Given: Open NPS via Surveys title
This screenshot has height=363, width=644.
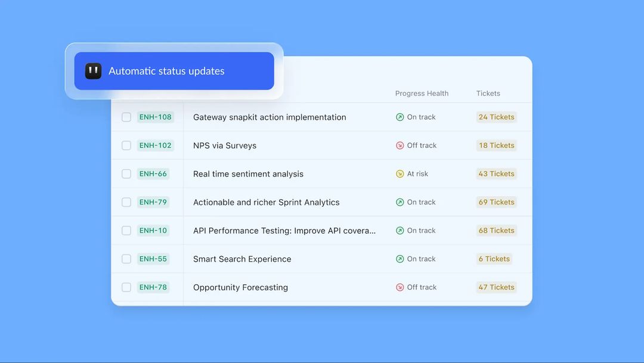Looking at the screenshot, I should click(225, 145).
